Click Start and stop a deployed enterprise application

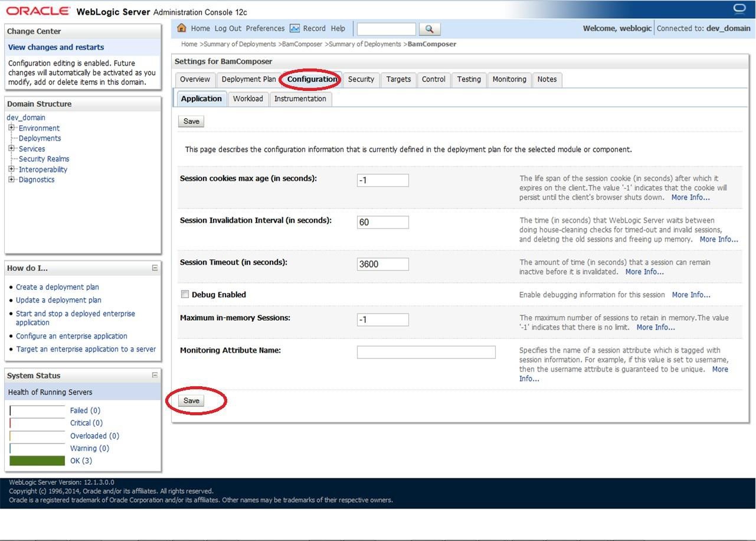(76, 318)
